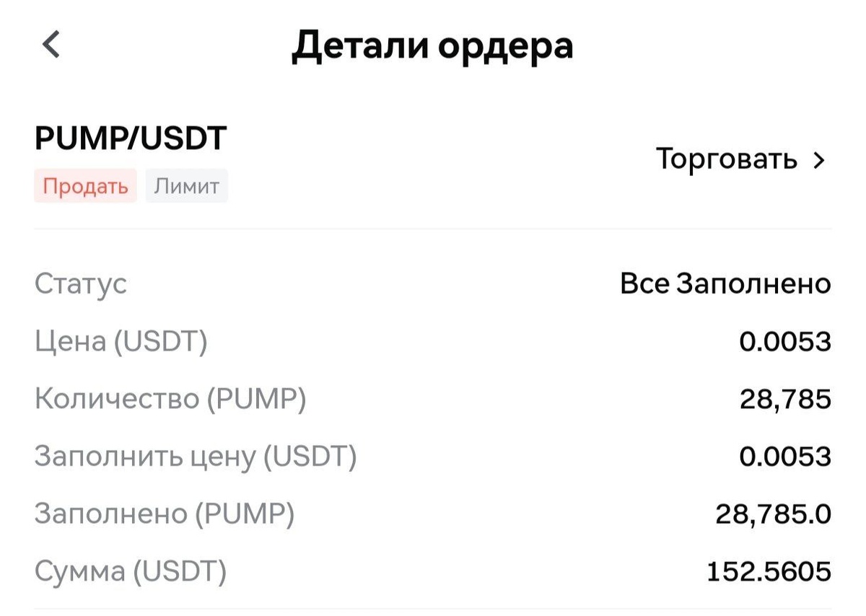The width and height of the screenshot is (866, 616).
Task: Select the Детали ордера header title
Action: pyautogui.click(x=432, y=46)
